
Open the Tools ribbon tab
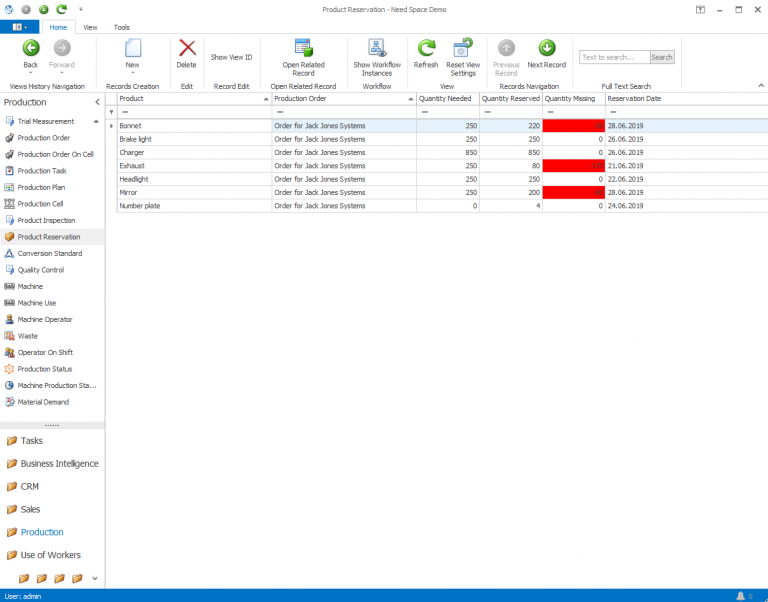[122, 28]
